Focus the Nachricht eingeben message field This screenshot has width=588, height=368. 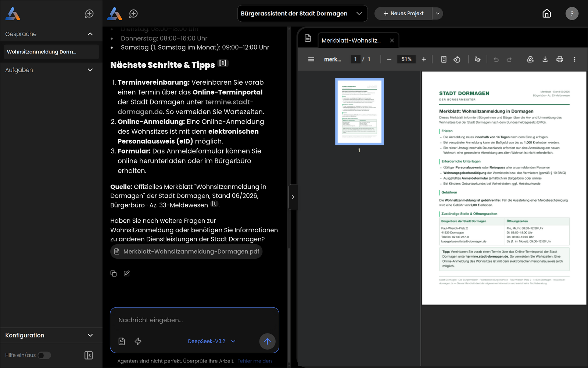[194, 320]
